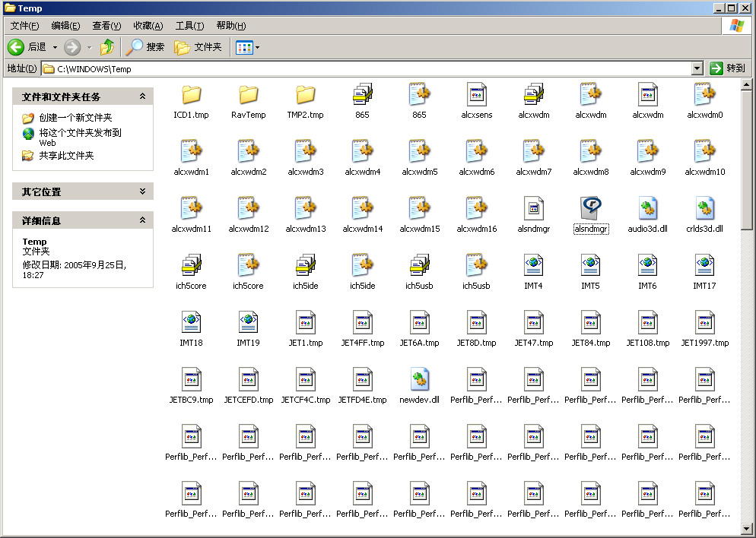Click the 转到 Go button
This screenshot has height=538, width=756.
pyautogui.click(x=727, y=68)
